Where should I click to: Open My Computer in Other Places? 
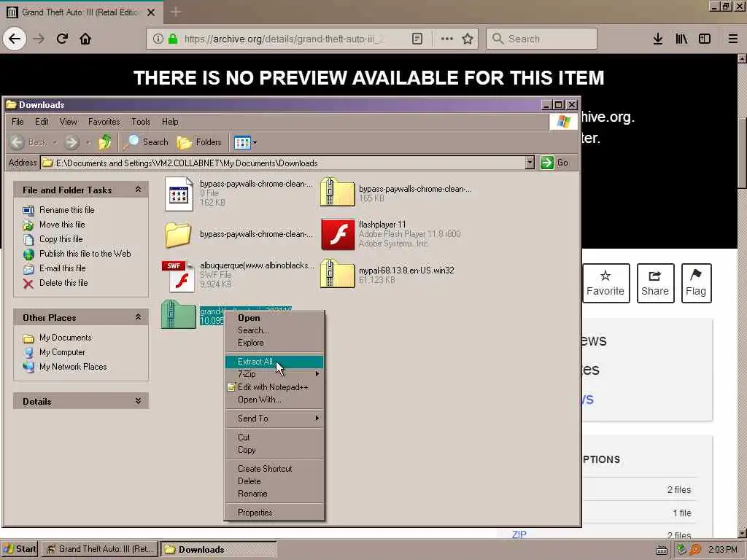pos(62,352)
